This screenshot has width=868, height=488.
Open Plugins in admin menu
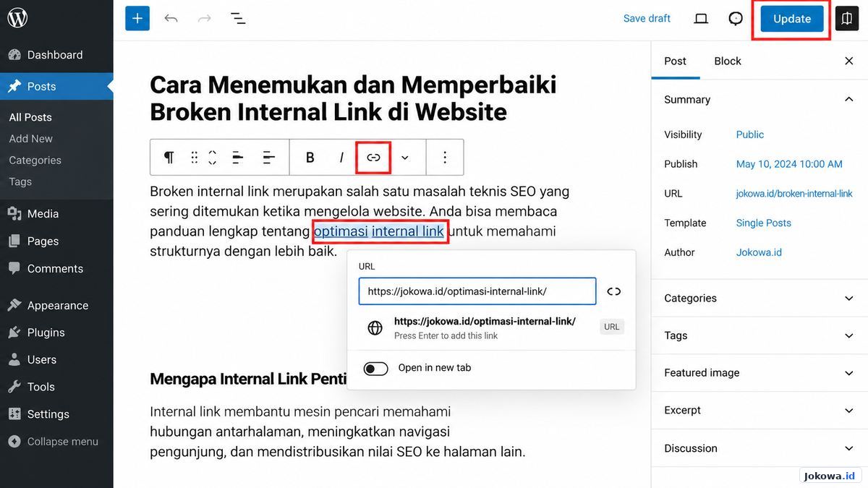click(x=56, y=333)
